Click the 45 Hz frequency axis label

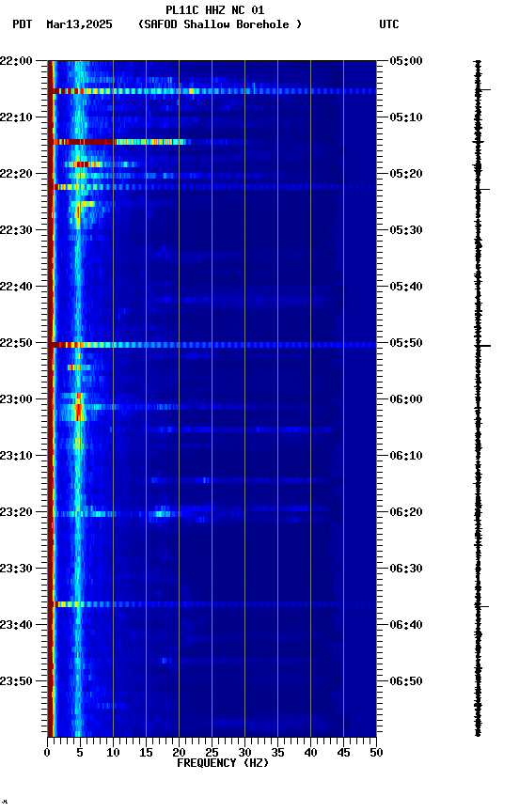[343, 753]
